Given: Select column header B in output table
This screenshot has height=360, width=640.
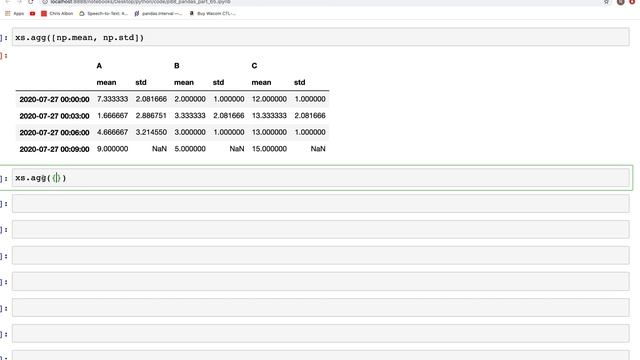Looking at the screenshot, I should [x=177, y=66].
